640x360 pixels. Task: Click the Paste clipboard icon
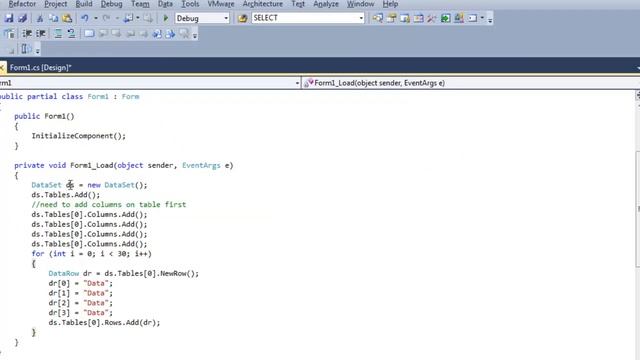[x=67, y=18]
